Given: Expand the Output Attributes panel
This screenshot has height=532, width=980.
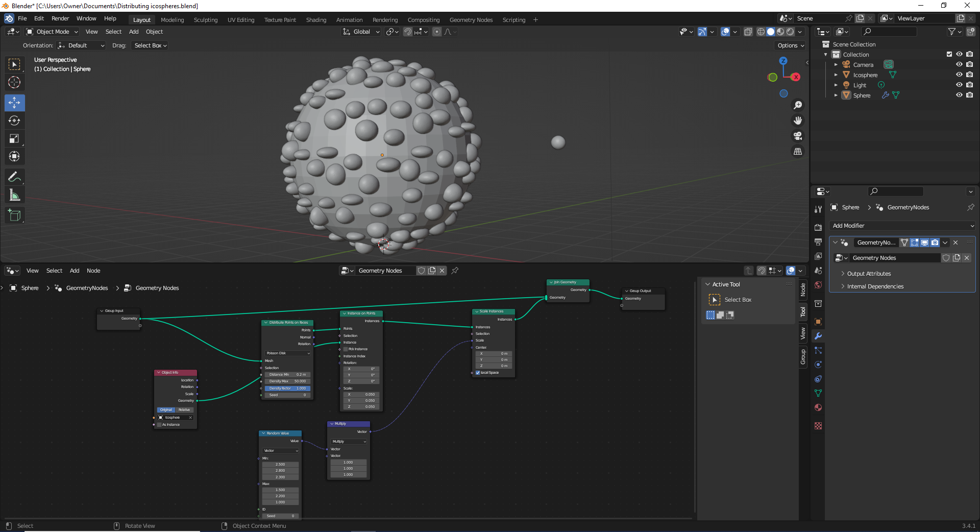Looking at the screenshot, I should click(x=869, y=274).
